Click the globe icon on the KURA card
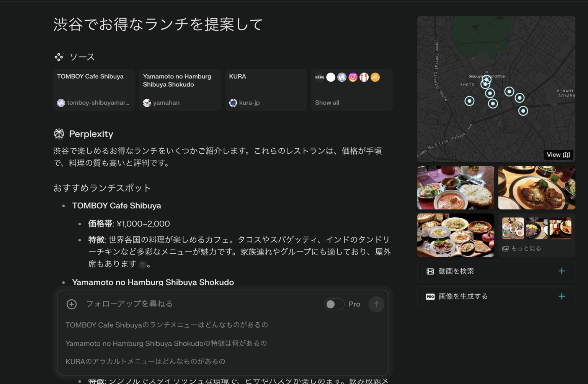The width and height of the screenshot is (588, 384). [233, 103]
